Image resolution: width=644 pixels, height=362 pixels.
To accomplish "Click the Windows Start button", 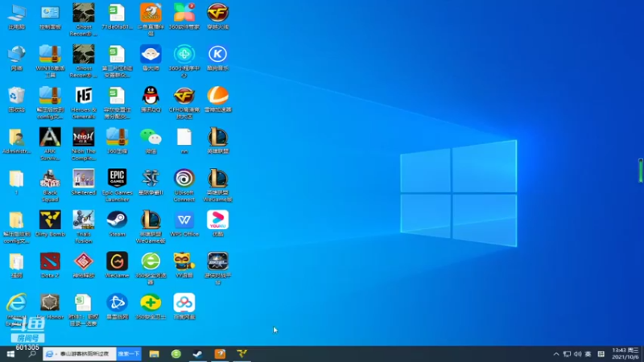I will [x=10, y=354].
